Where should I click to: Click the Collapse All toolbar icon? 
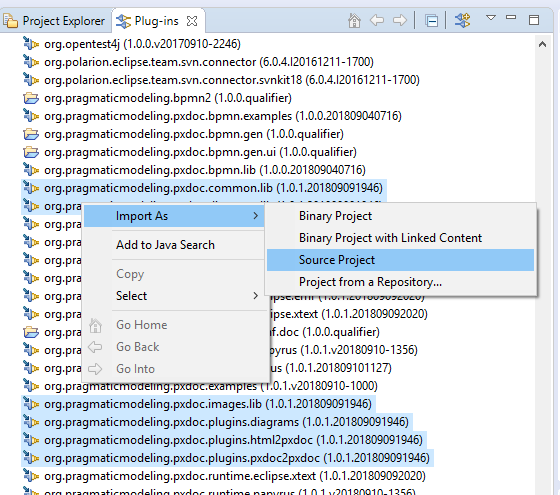(x=431, y=21)
